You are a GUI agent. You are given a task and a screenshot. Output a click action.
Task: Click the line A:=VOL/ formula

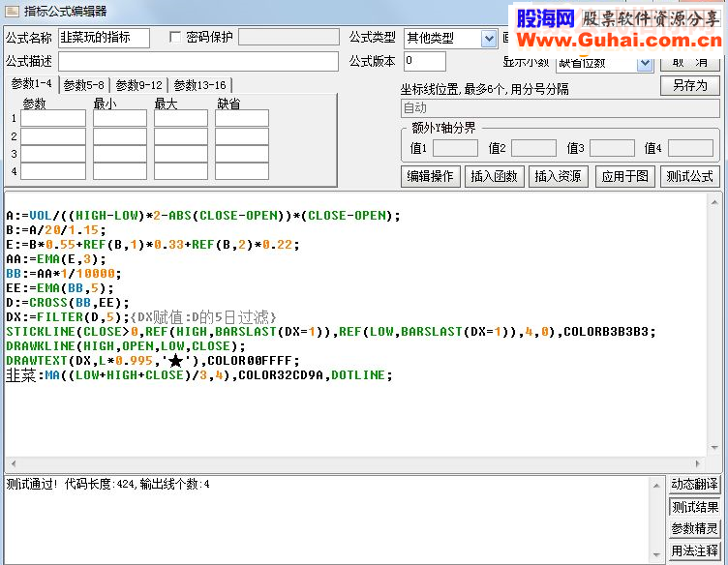pyautogui.click(x=203, y=216)
